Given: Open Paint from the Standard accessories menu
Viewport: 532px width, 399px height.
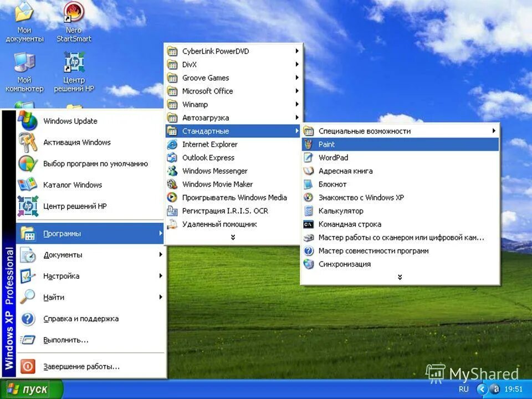Looking at the screenshot, I should click(x=400, y=144).
